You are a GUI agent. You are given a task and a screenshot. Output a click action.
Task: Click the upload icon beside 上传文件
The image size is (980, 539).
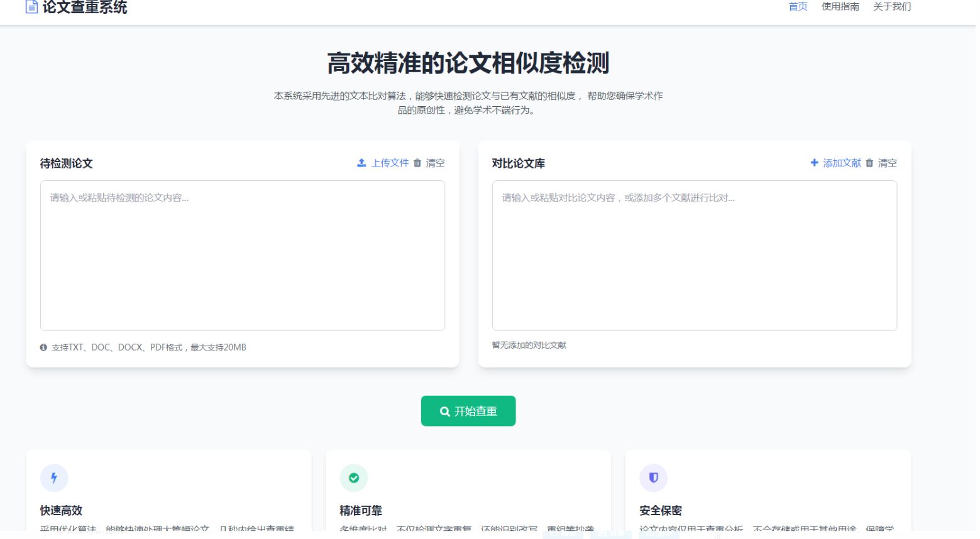pyautogui.click(x=361, y=163)
